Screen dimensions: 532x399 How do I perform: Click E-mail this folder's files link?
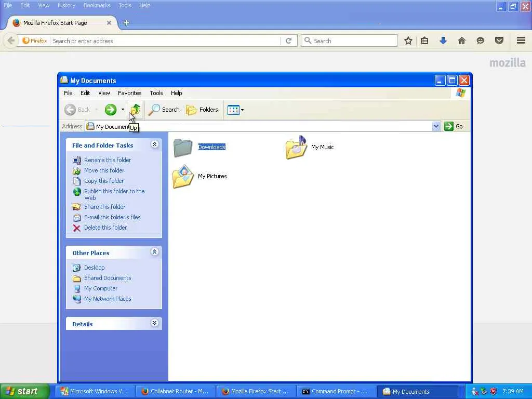112,217
